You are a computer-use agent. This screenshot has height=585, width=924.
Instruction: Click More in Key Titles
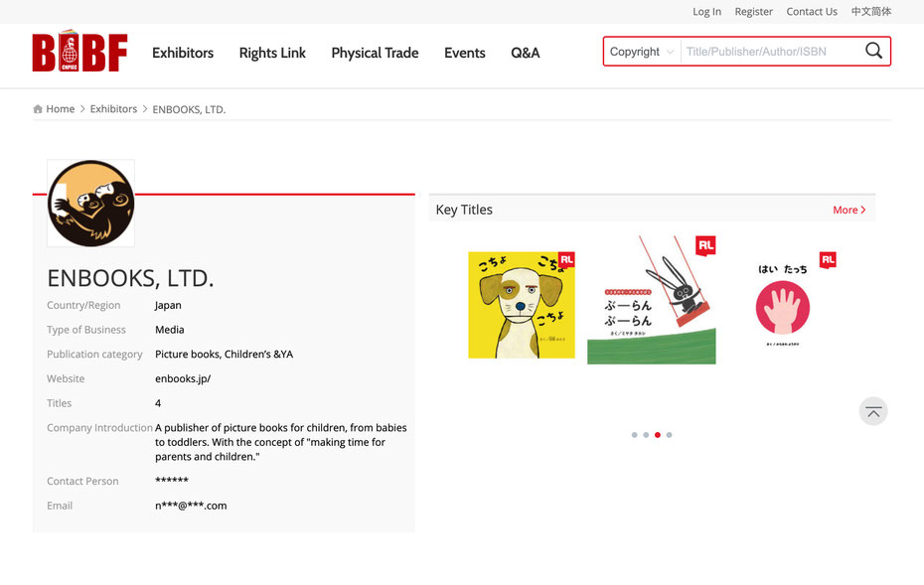click(x=848, y=210)
